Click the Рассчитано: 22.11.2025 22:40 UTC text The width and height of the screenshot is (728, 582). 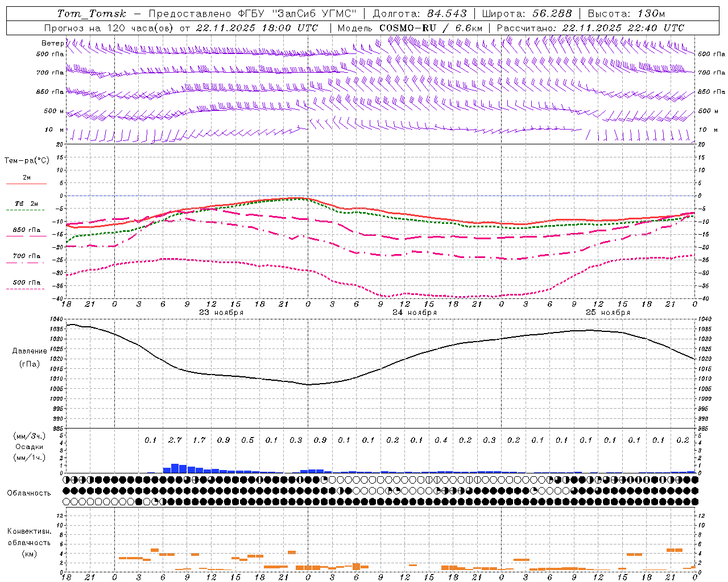click(x=590, y=28)
